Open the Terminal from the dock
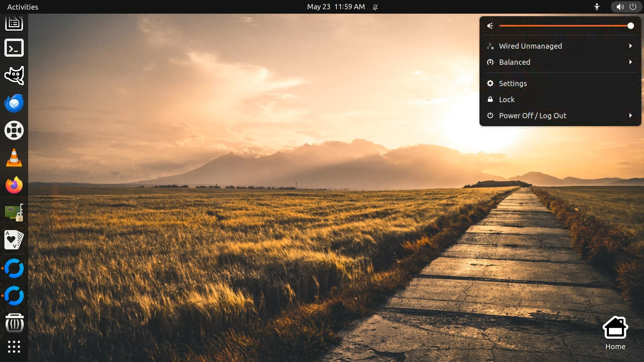 (14, 48)
